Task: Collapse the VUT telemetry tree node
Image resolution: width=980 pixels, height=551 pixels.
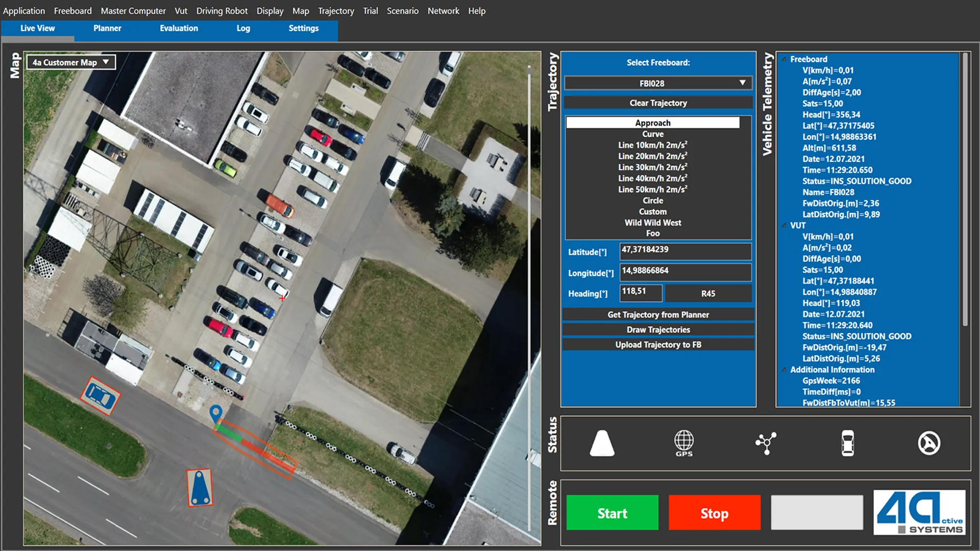Action: pyautogui.click(x=784, y=226)
